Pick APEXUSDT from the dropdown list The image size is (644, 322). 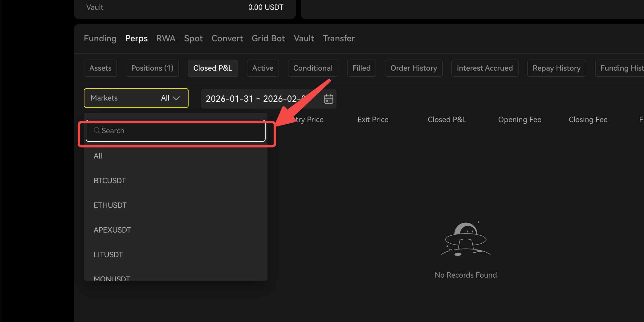(x=112, y=230)
